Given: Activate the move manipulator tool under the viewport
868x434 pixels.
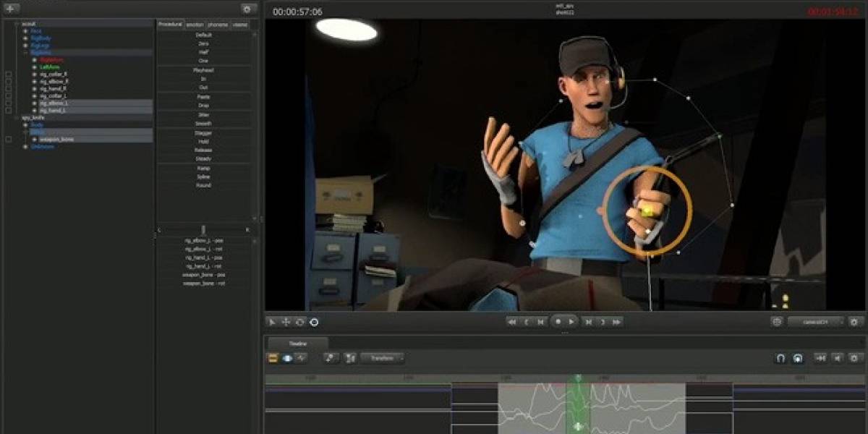Looking at the screenshot, I should point(286,322).
